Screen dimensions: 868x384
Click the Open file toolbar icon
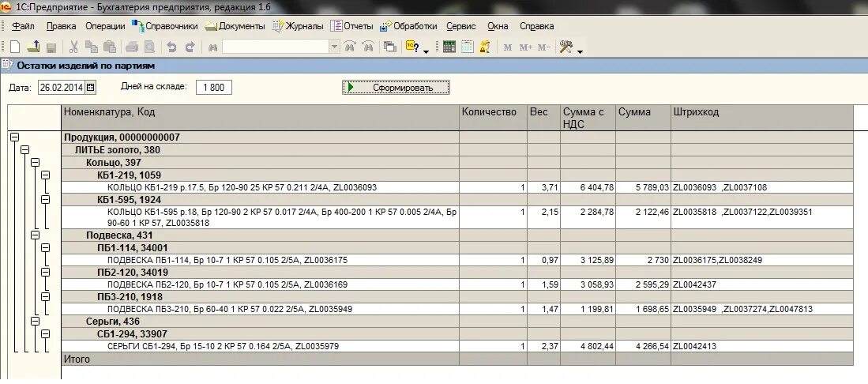point(33,47)
